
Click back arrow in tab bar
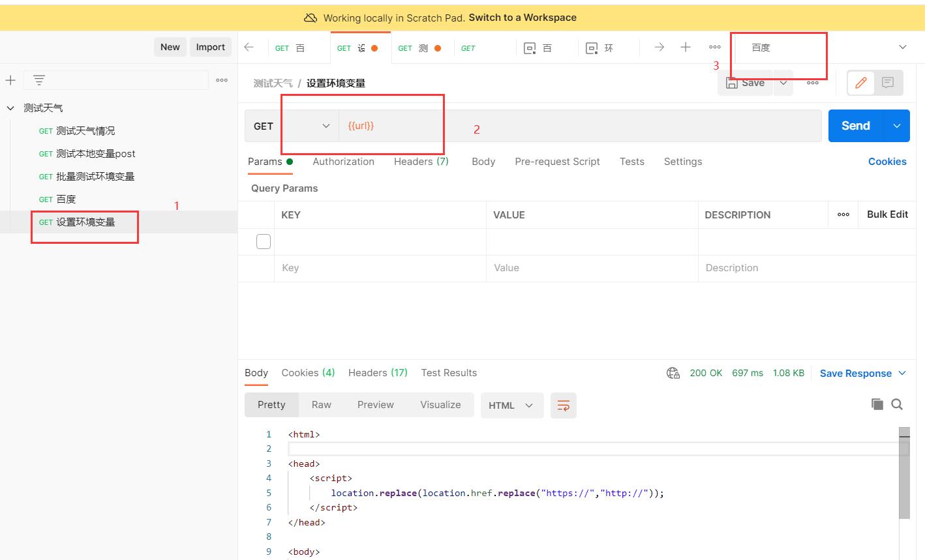(249, 47)
